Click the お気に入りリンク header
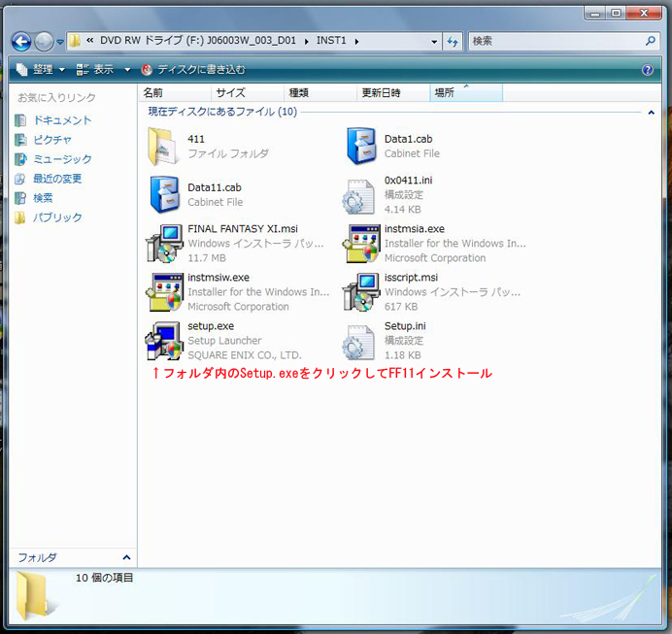The width and height of the screenshot is (672, 634). (56, 98)
